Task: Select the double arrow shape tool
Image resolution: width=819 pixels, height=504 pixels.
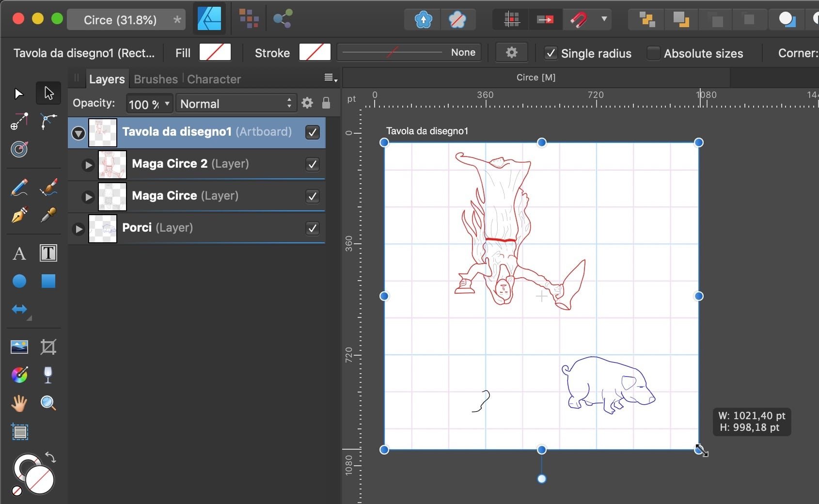Action: pos(19,309)
